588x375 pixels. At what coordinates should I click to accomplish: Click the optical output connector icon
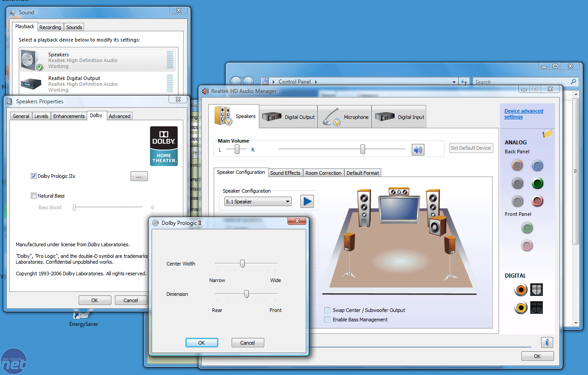pos(537,290)
